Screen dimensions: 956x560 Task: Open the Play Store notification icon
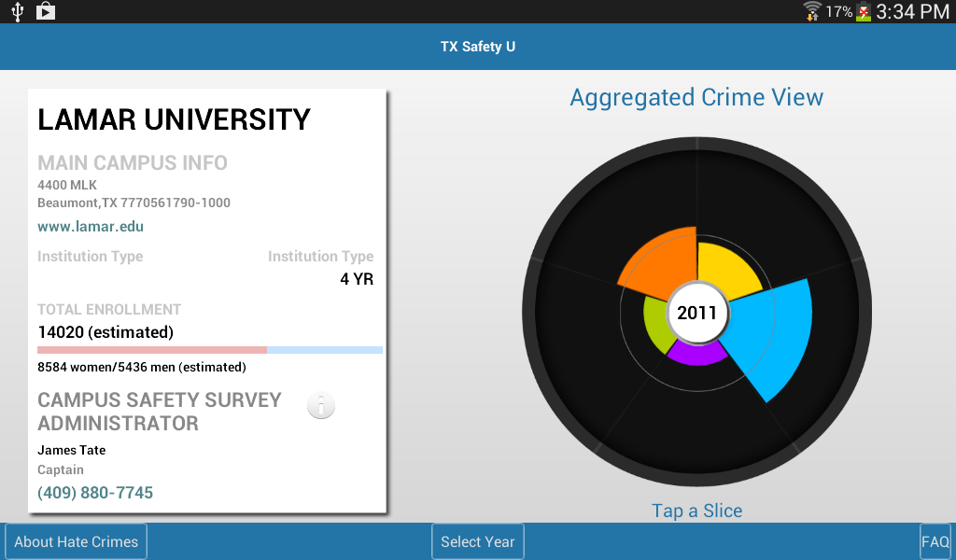pyautogui.click(x=46, y=11)
